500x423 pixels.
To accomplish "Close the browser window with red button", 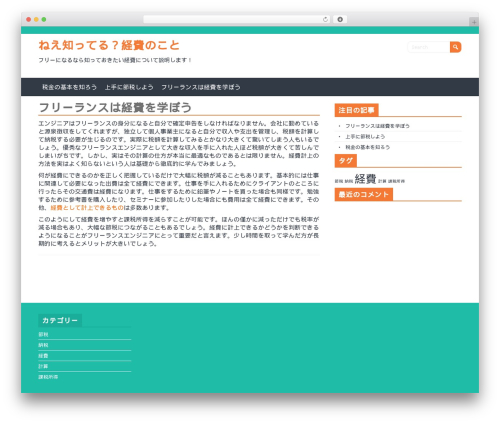I will (x=29, y=19).
